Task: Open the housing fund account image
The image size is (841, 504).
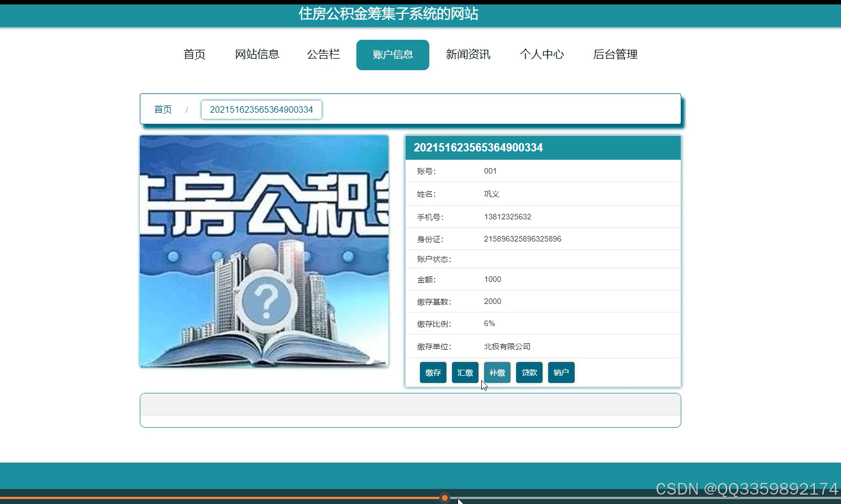Action: coord(264,251)
